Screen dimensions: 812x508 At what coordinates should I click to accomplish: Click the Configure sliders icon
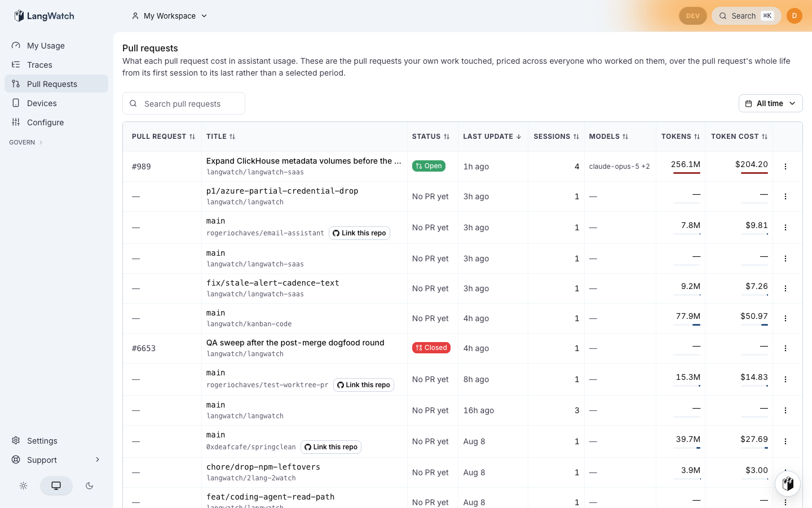pos(16,122)
